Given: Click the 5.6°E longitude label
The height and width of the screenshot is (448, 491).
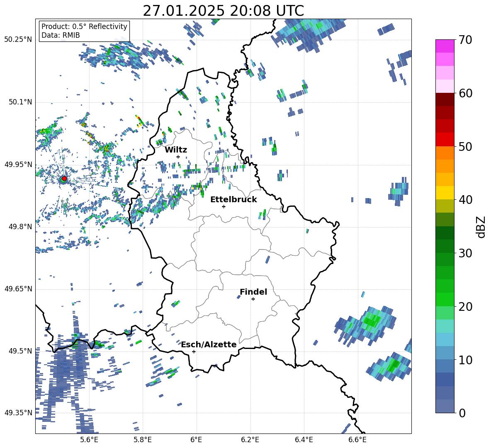Looking at the screenshot, I should coord(89,440).
